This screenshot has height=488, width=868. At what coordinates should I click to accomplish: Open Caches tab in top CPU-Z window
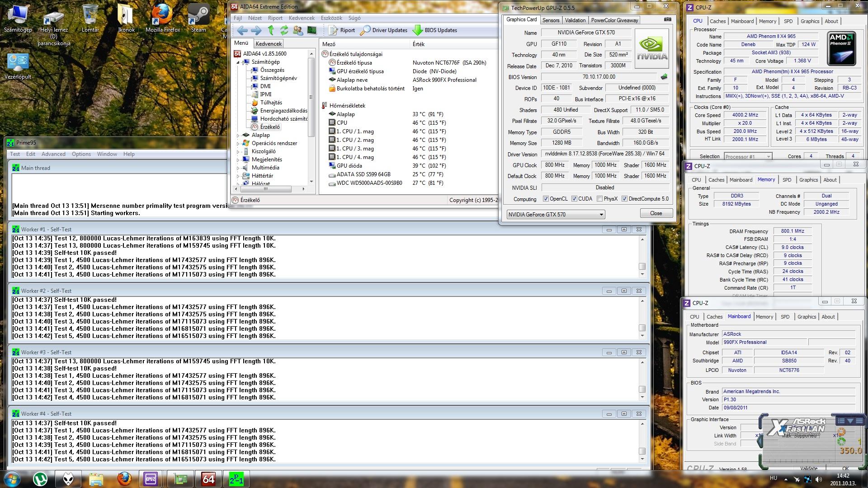click(x=717, y=21)
